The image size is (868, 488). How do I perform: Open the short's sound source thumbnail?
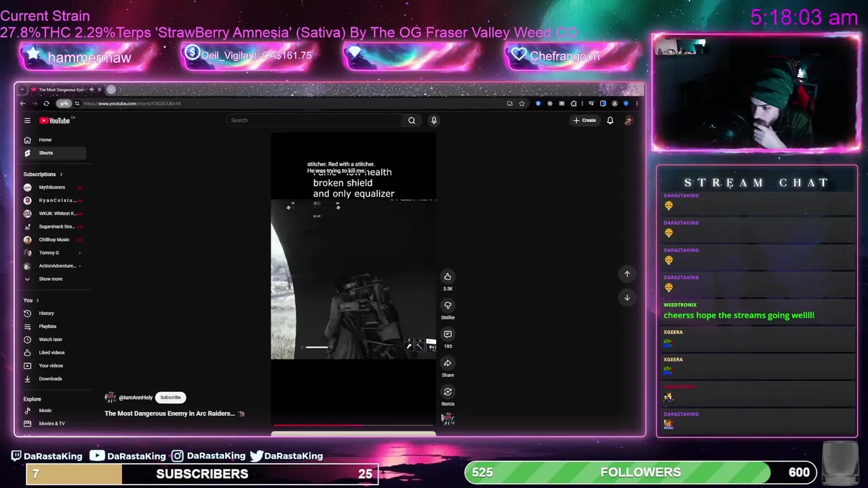coord(448,419)
